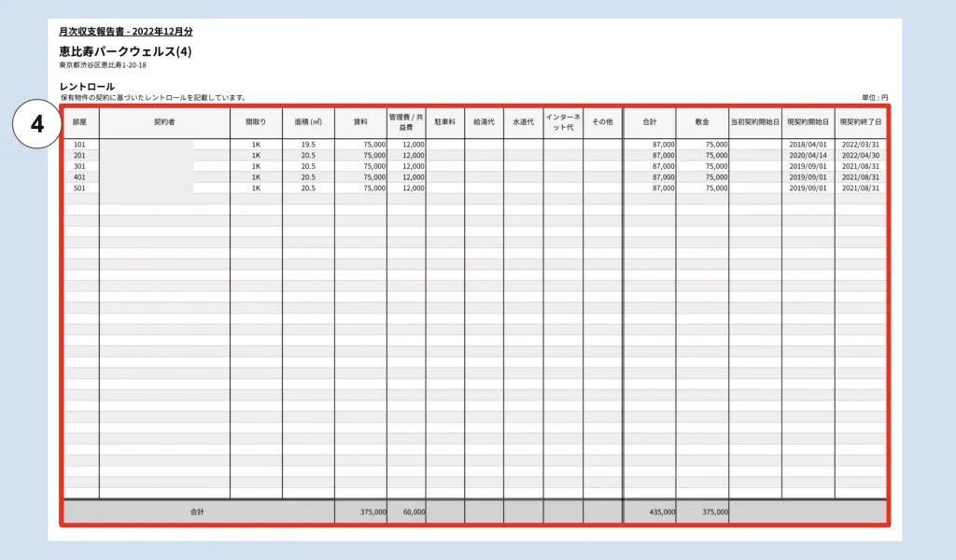Click the 駐車料 column header
Image resolution: width=956 pixels, height=560 pixels.
[x=445, y=122]
